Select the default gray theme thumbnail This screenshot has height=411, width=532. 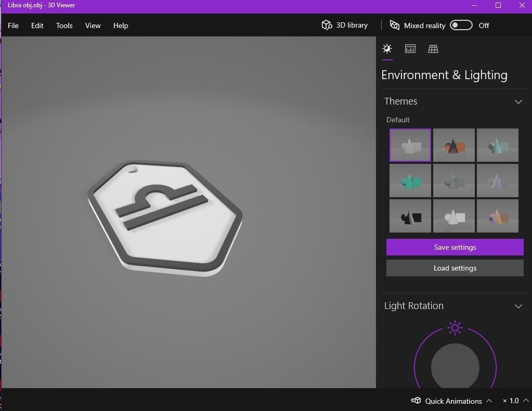pos(410,145)
